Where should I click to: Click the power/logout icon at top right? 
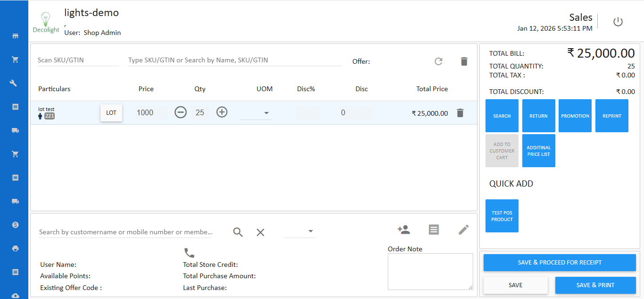pyautogui.click(x=618, y=21)
